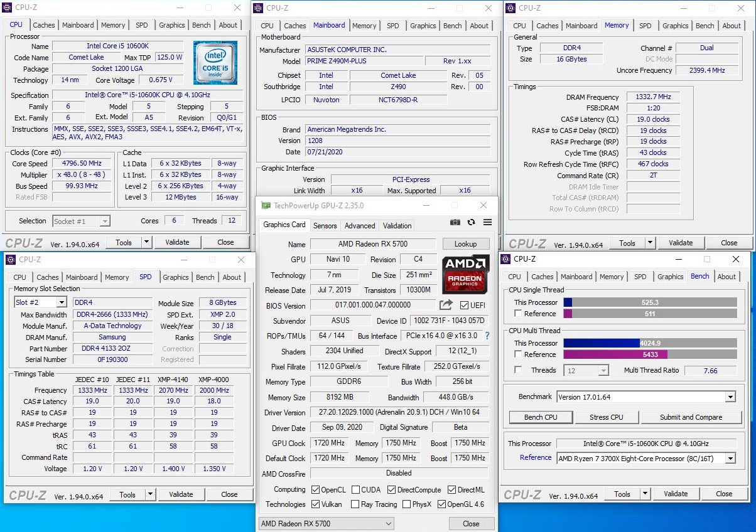Expand Tools dropdown arrow in Memory window
756x532 pixels.
point(650,243)
